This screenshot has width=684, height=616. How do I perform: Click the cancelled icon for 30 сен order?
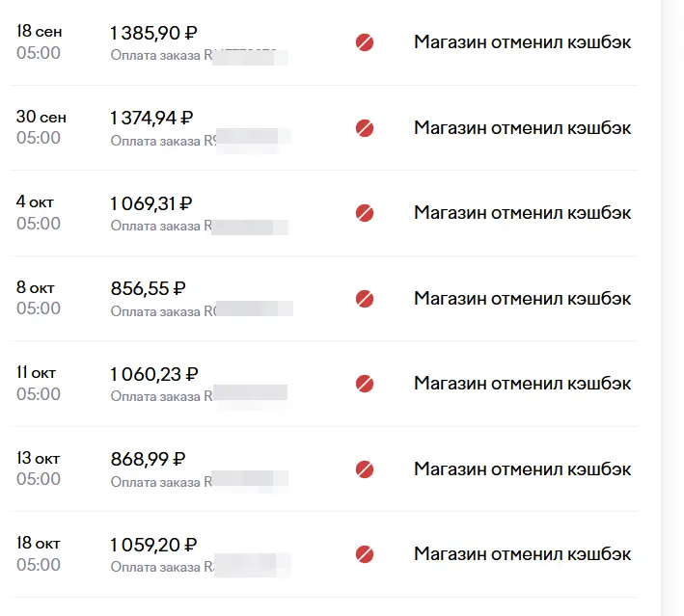(x=365, y=128)
